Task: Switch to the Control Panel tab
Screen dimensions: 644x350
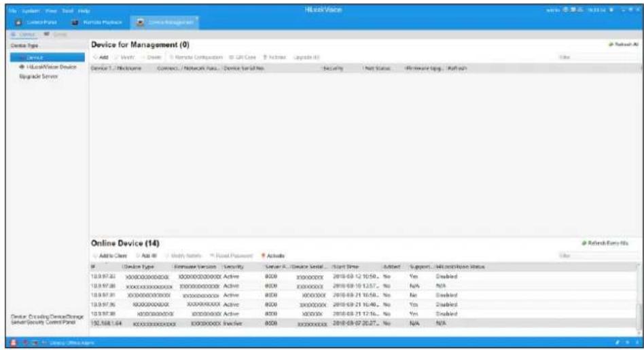Action: tap(36, 22)
